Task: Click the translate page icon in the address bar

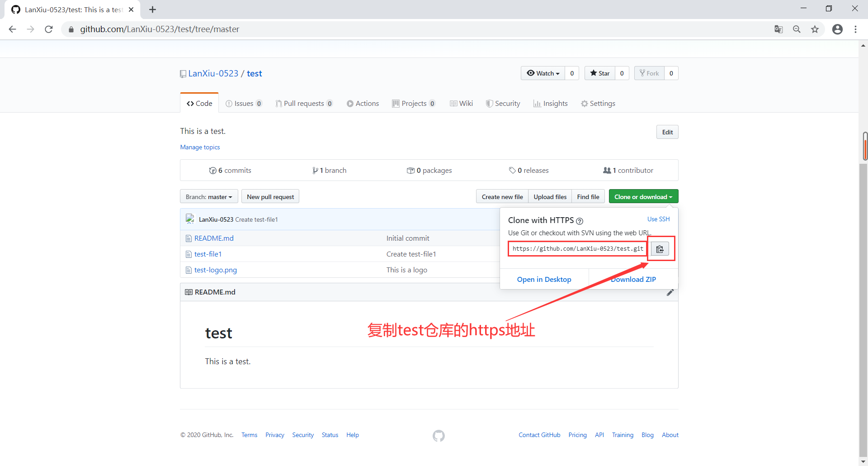Action: pyautogui.click(x=778, y=29)
